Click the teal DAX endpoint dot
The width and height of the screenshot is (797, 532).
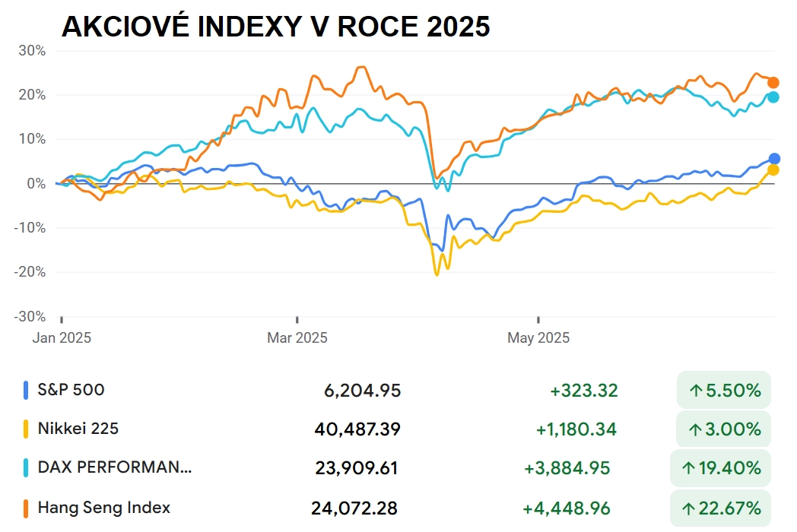[773, 97]
